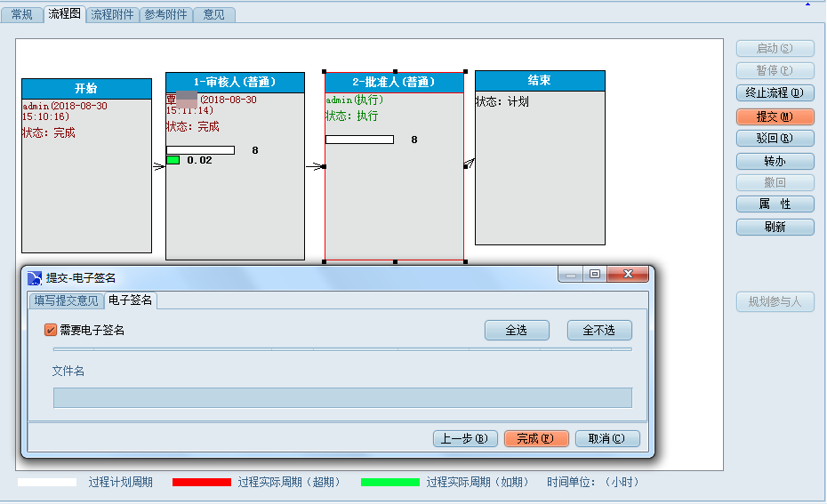
Task: Click the white 过程计划周期 legend swatch
Action: click(47, 483)
